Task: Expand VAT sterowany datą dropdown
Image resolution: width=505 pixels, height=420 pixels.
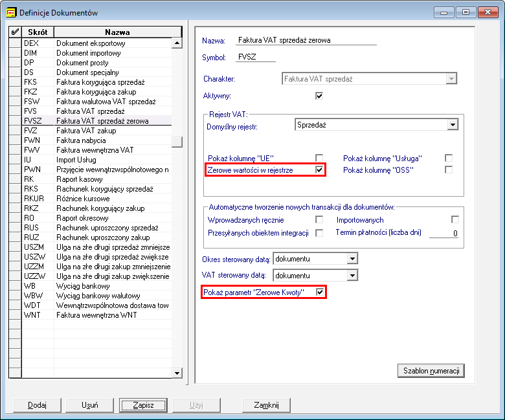Action: pyautogui.click(x=352, y=276)
